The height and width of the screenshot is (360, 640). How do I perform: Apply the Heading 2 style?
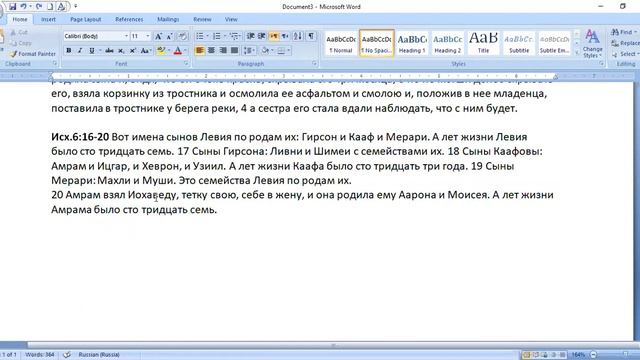pos(447,43)
